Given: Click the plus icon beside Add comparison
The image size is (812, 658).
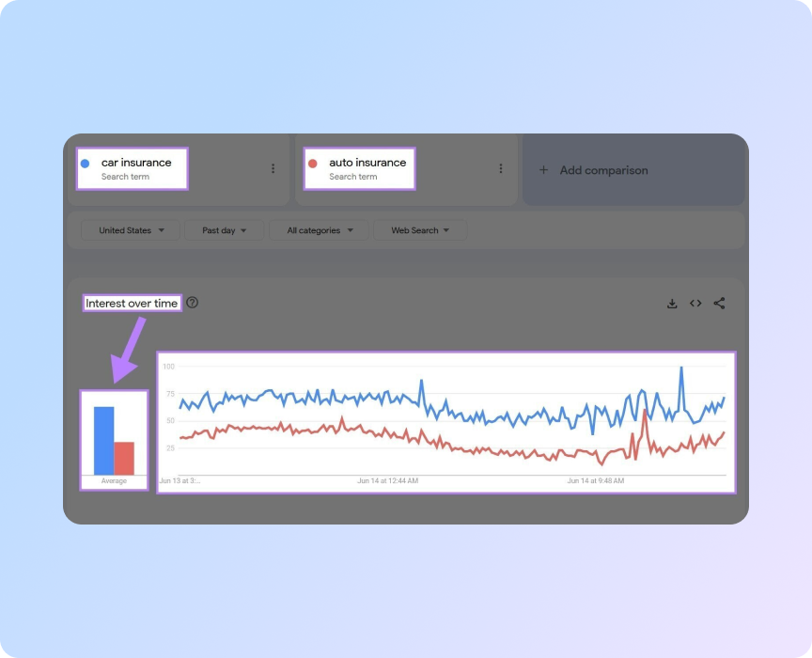Looking at the screenshot, I should click(543, 170).
